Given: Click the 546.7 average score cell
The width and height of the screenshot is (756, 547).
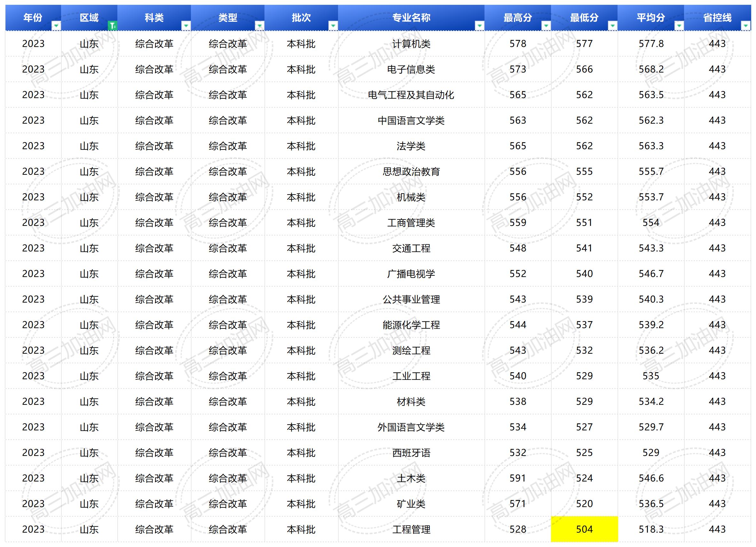Looking at the screenshot, I should click(651, 274).
